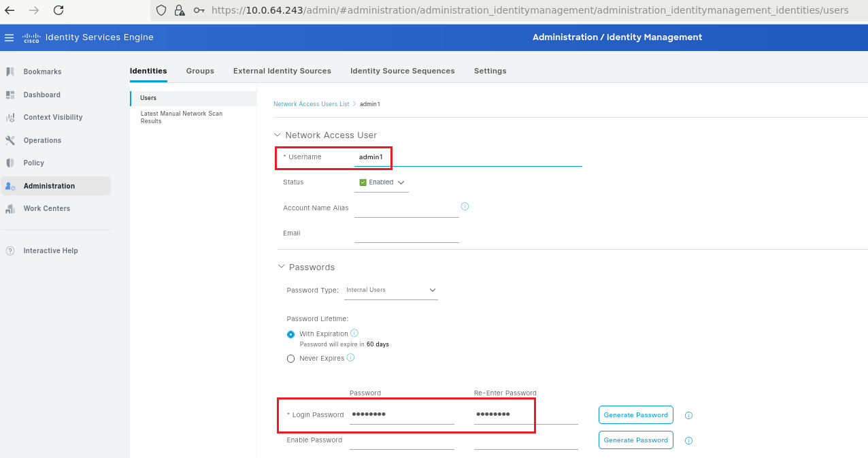This screenshot has width=868, height=458.
Task: Click the Email input field
Action: tap(407, 233)
